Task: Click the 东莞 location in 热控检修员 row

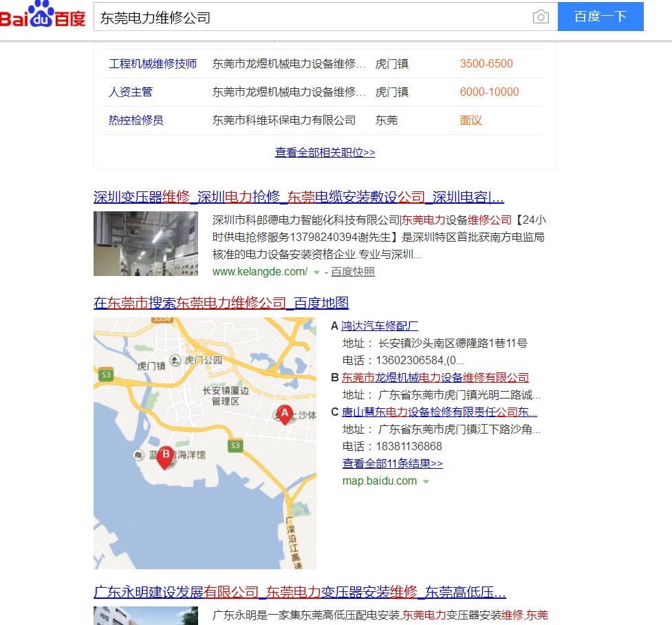Action: tap(387, 120)
